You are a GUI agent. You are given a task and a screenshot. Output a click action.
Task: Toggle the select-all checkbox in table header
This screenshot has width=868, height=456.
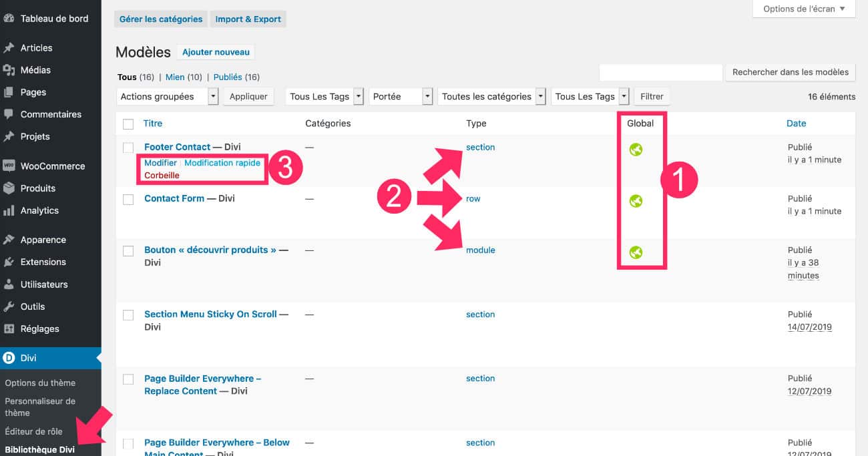click(128, 124)
